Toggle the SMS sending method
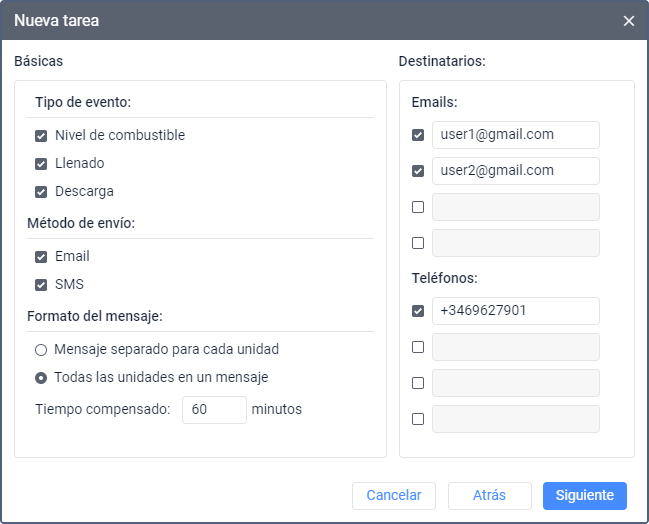649x524 pixels. coord(41,285)
